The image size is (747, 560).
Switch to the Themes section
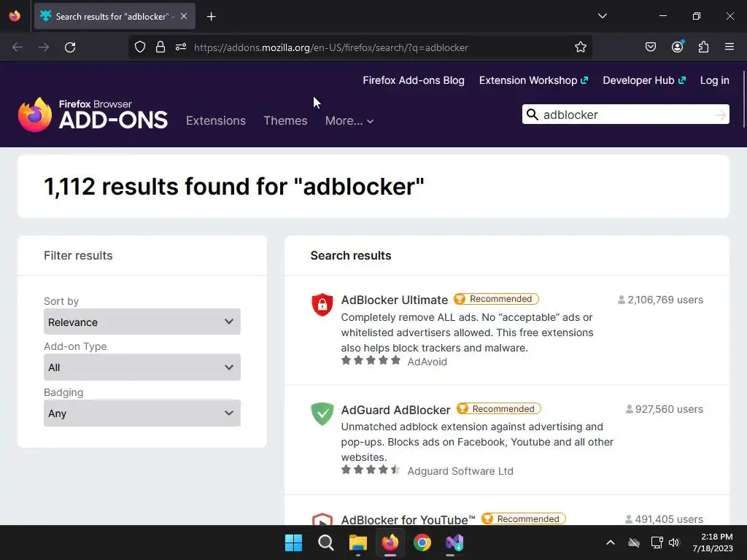click(x=285, y=121)
